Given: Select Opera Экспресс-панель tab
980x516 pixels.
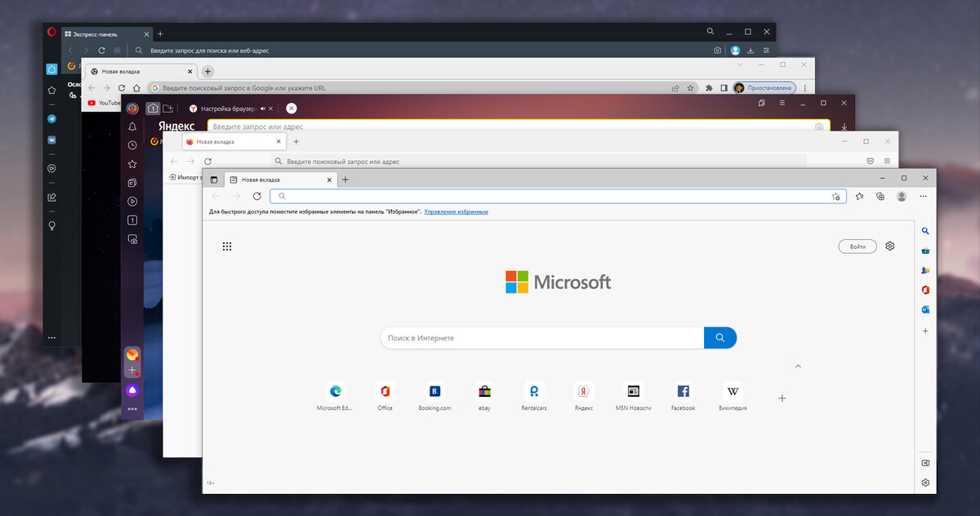Looking at the screenshot, I should click(106, 33).
